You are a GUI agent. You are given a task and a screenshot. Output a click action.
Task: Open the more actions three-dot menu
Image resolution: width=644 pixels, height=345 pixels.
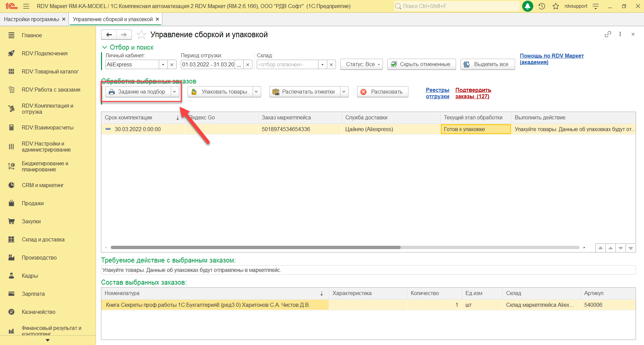(620, 34)
